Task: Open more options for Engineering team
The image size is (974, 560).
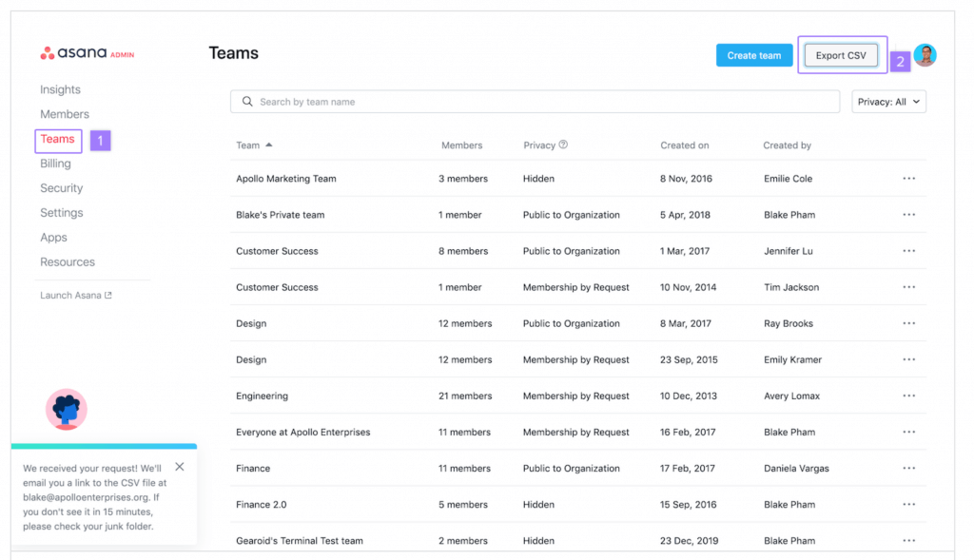Action: (908, 396)
